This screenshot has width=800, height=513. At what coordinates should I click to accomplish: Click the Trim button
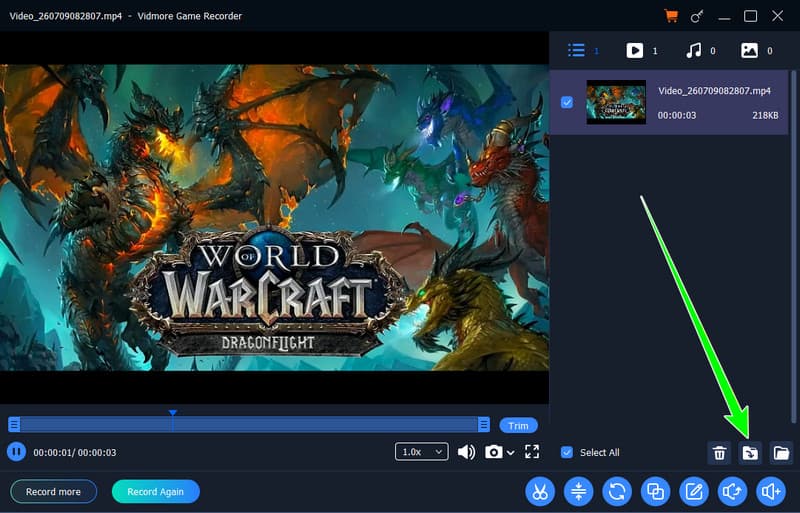tap(518, 425)
